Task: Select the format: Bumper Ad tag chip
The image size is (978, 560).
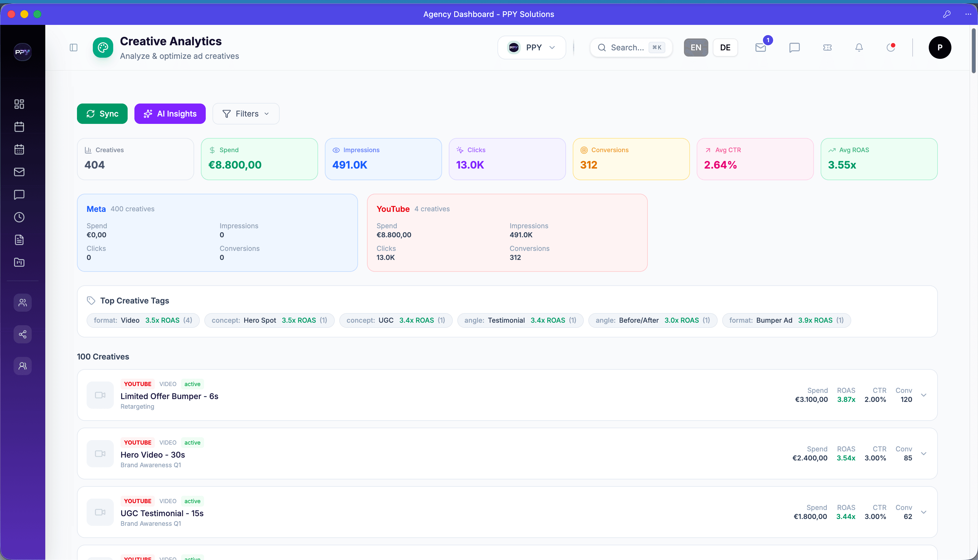Action: (786, 320)
